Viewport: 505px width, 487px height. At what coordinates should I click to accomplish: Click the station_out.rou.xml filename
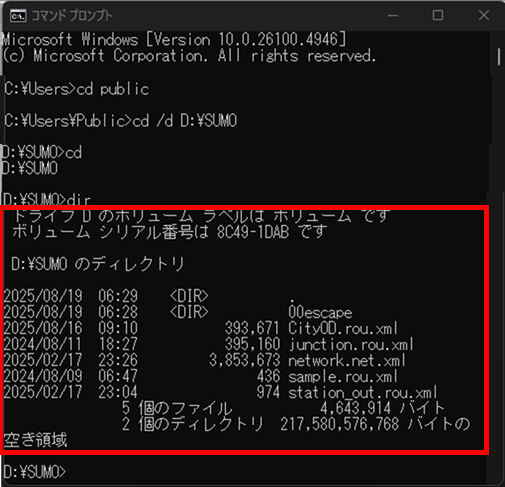click(x=363, y=393)
